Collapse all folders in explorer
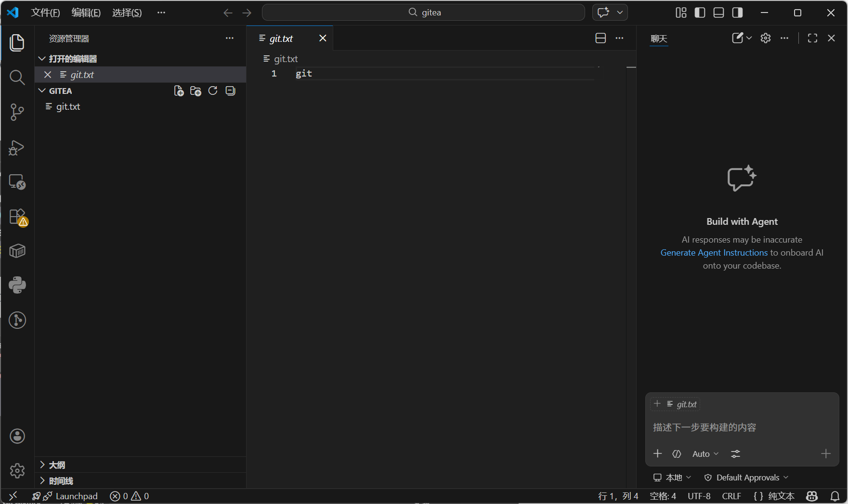 (x=231, y=91)
